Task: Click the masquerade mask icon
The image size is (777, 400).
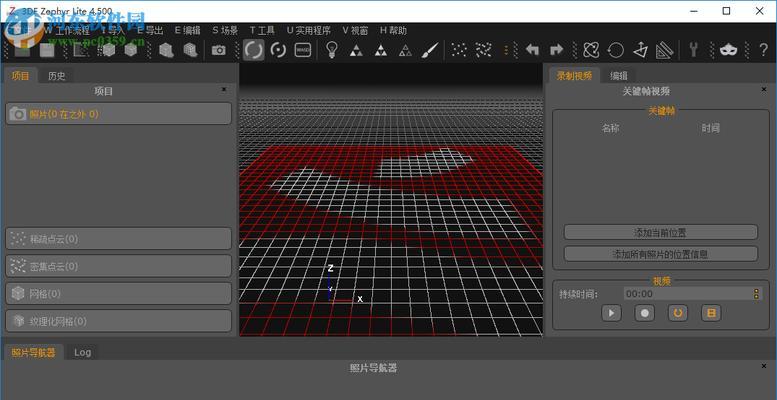Action: pyautogui.click(x=728, y=50)
